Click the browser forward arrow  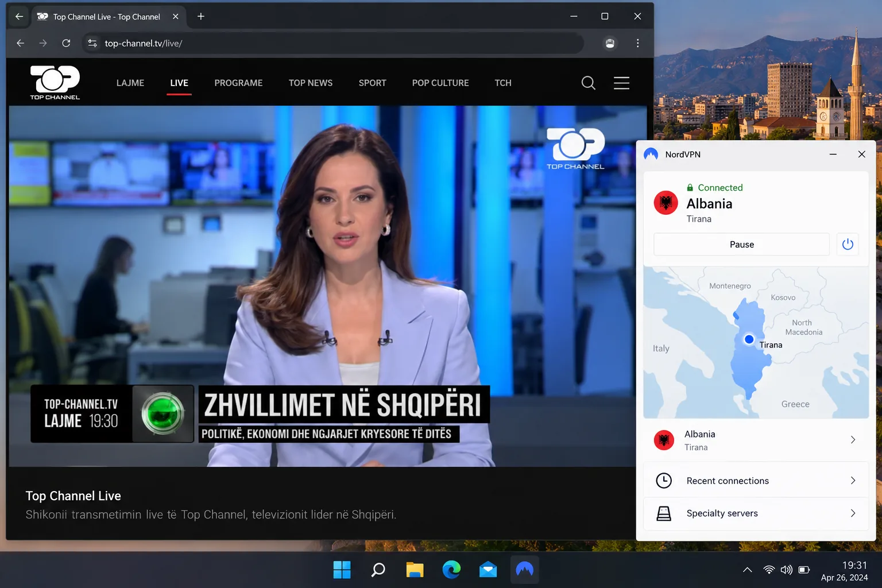pyautogui.click(x=43, y=43)
